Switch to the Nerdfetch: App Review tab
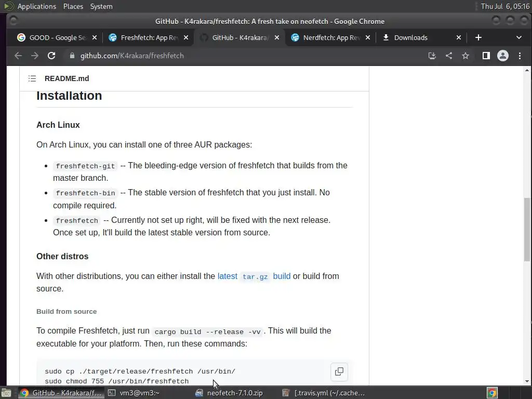 point(331,37)
